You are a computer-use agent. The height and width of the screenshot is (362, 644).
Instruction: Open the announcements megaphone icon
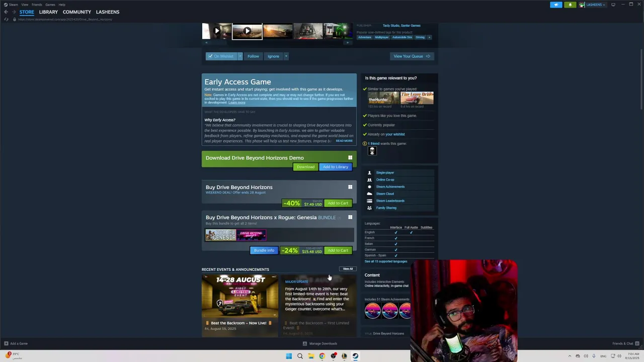click(556, 5)
